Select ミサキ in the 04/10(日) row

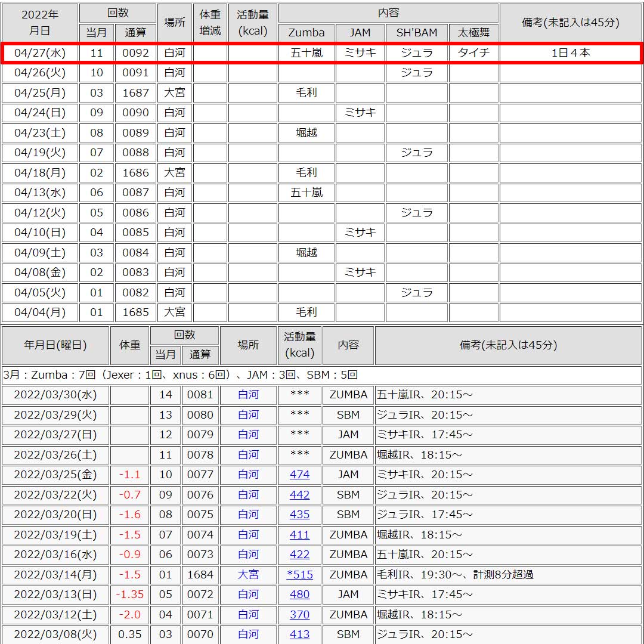click(x=360, y=233)
